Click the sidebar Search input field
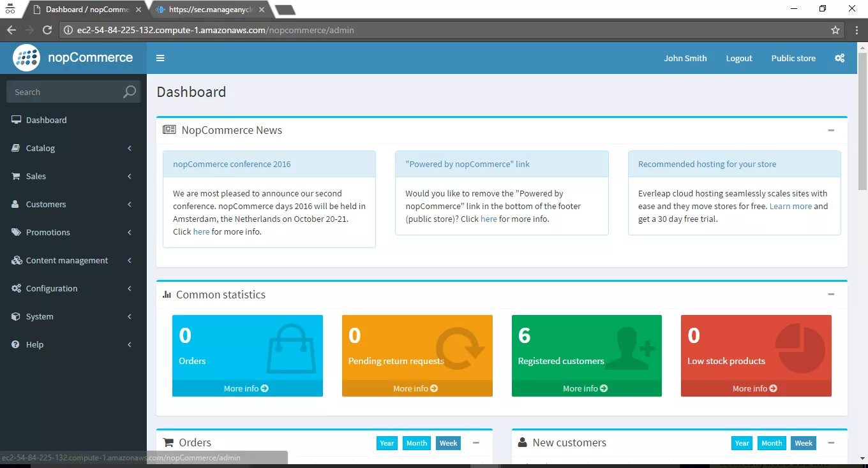 tap(64, 92)
